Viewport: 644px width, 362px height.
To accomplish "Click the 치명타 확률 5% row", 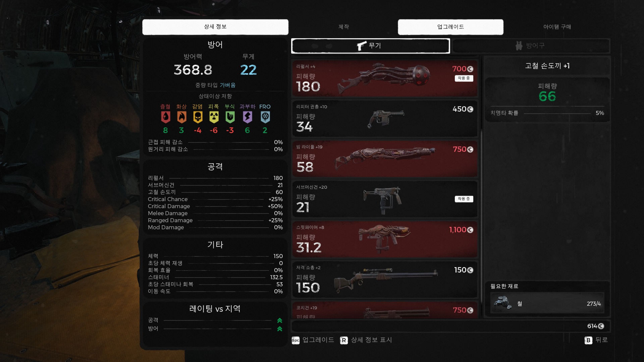I will tap(547, 113).
